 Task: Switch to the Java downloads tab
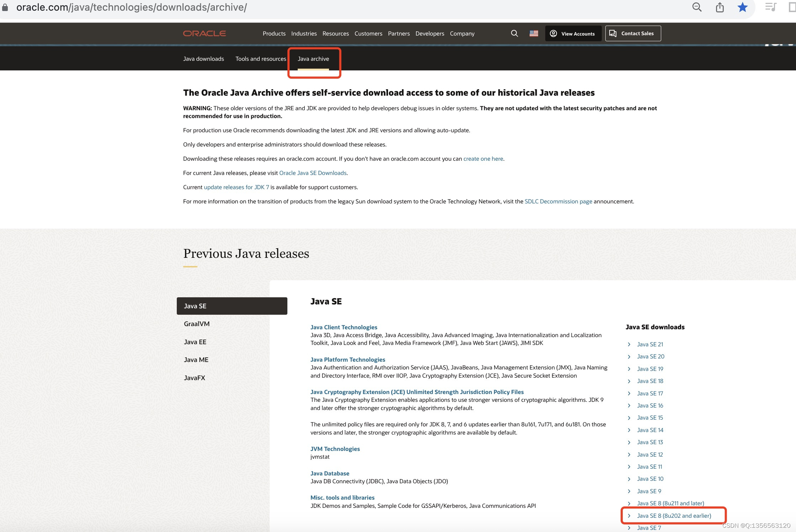203,59
